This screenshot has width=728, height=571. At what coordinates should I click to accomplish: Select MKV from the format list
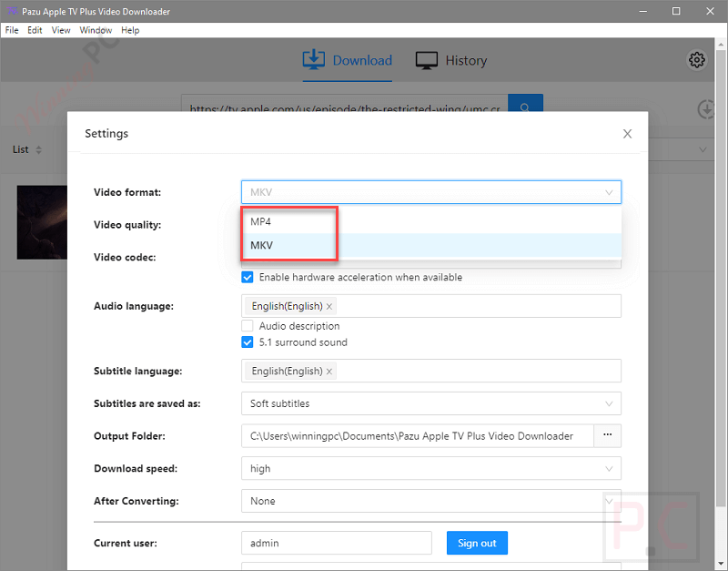tap(431, 245)
